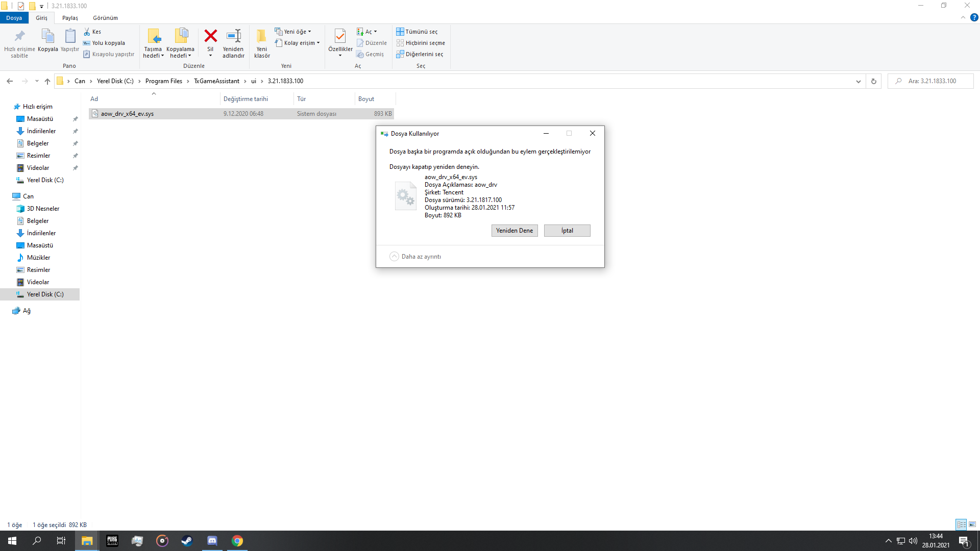Open Özellikler properties icon in ribbon

pos(340,36)
